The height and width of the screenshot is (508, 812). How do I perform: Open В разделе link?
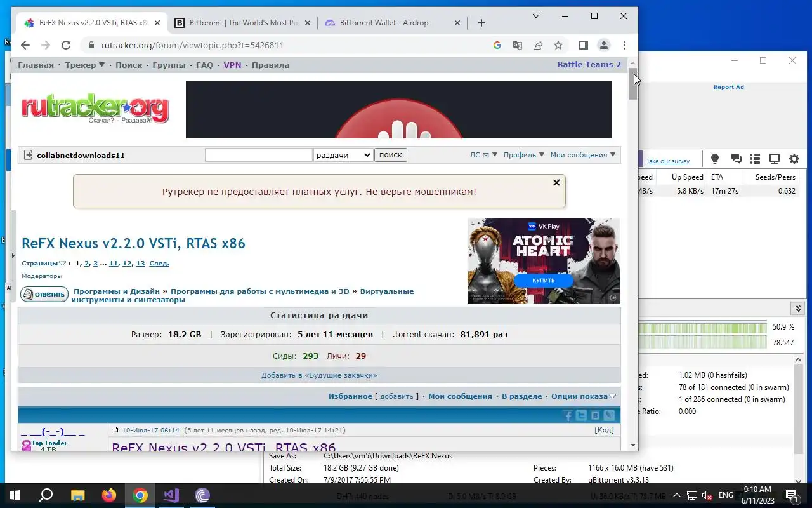(x=521, y=396)
